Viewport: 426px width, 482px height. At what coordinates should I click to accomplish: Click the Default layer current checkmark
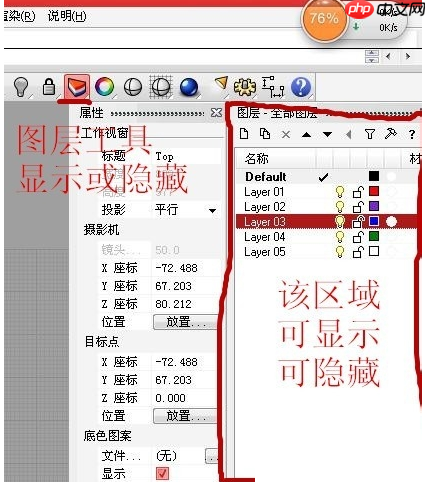point(323,177)
